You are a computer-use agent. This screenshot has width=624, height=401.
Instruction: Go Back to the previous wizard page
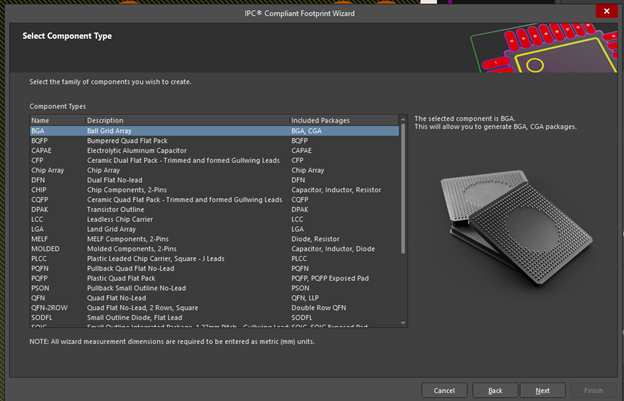495,391
